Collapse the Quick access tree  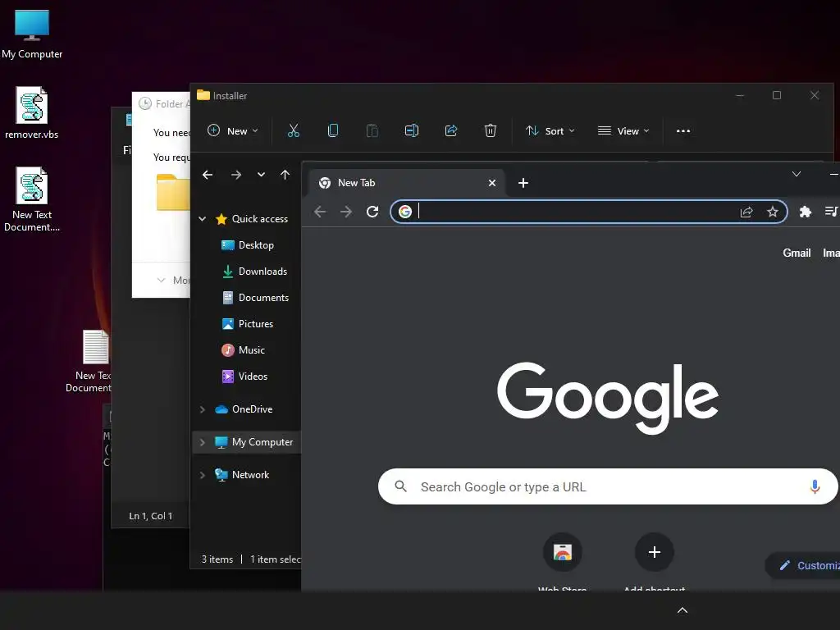203,218
